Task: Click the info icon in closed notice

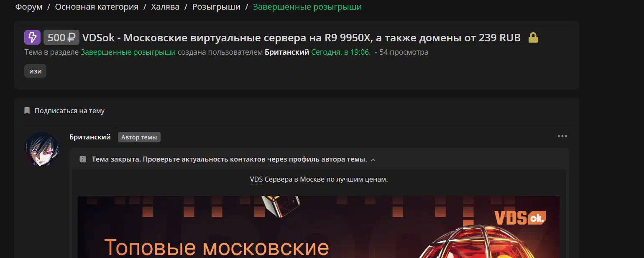Action: point(83,159)
